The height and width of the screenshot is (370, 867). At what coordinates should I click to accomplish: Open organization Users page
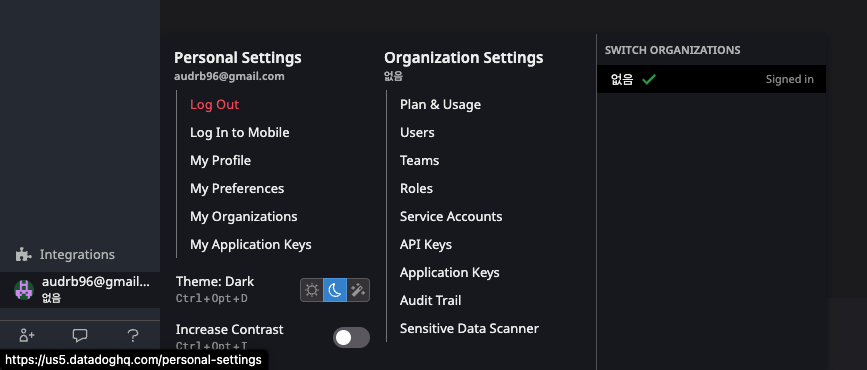417,133
